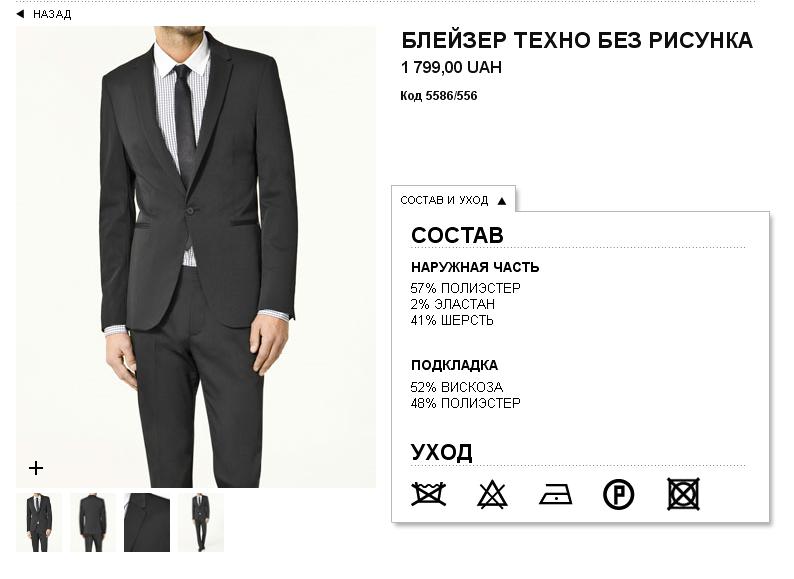The image size is (794, 579).
Task: Select the lapel close-up thumbnail
Action: click(x=147, y=522)
